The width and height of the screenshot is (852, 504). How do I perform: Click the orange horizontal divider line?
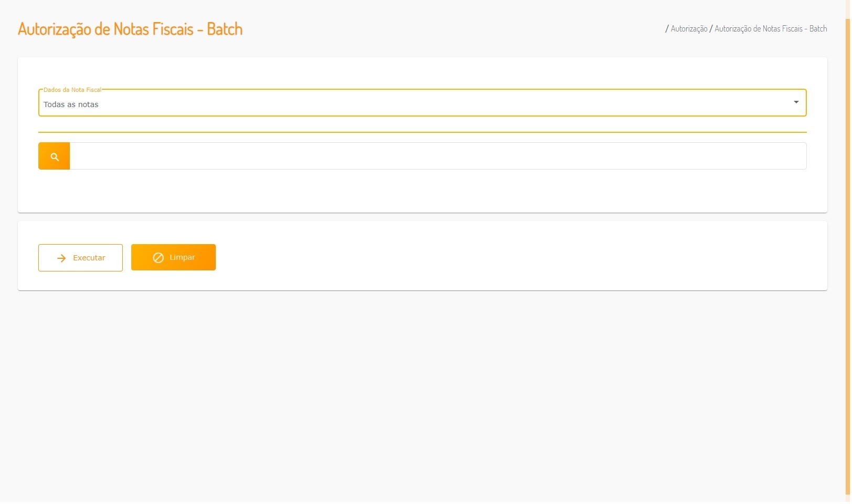pos(422,132)
